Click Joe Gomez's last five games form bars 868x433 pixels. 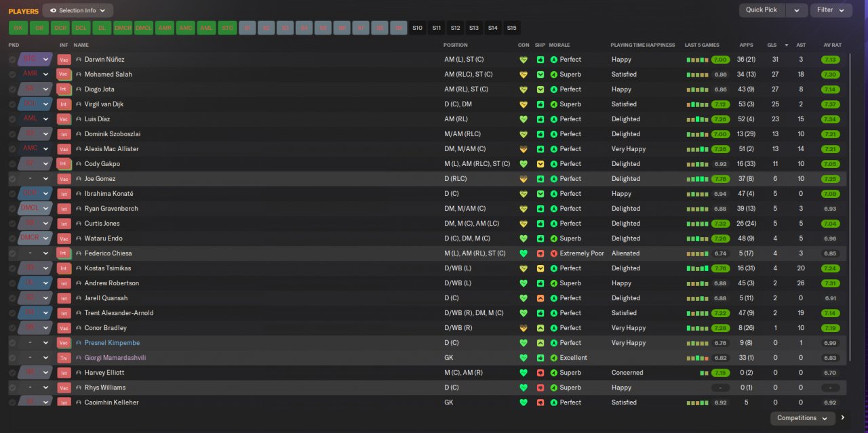(x=697, y=179)
